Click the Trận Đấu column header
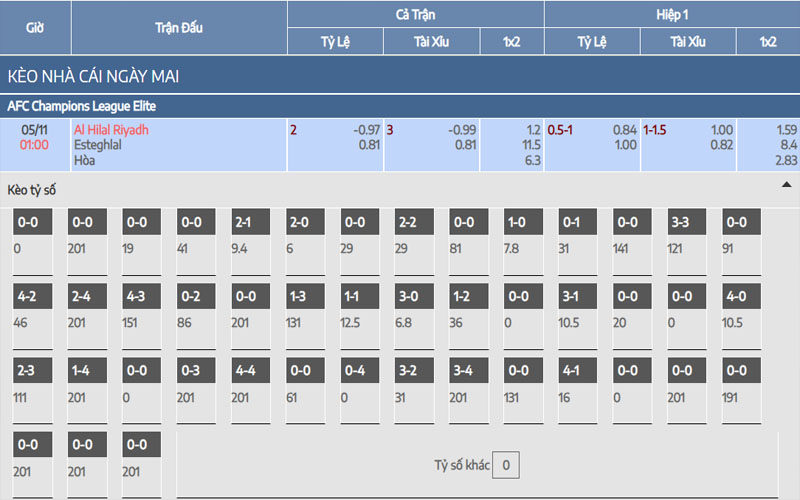Screen dimensions: 800x500 179,27
